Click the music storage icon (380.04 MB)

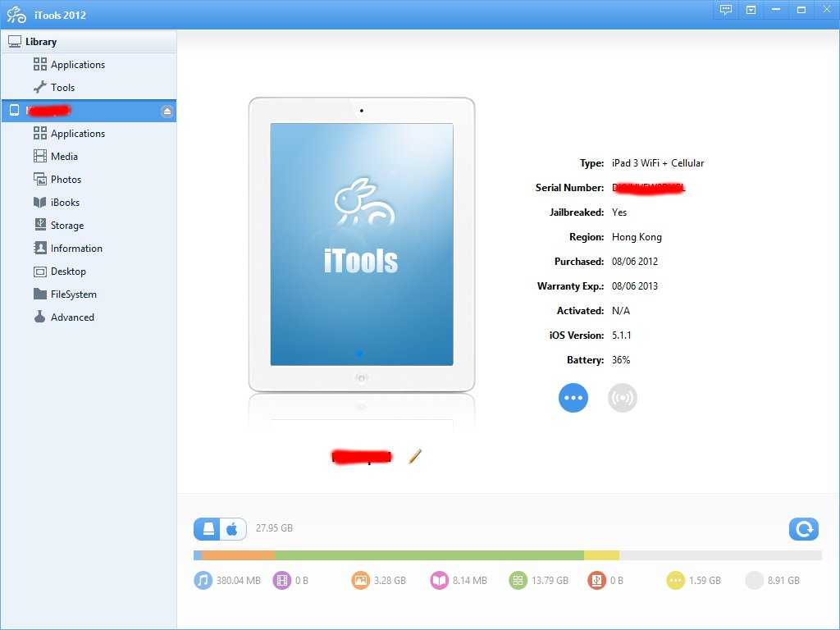tap(203, 580)
